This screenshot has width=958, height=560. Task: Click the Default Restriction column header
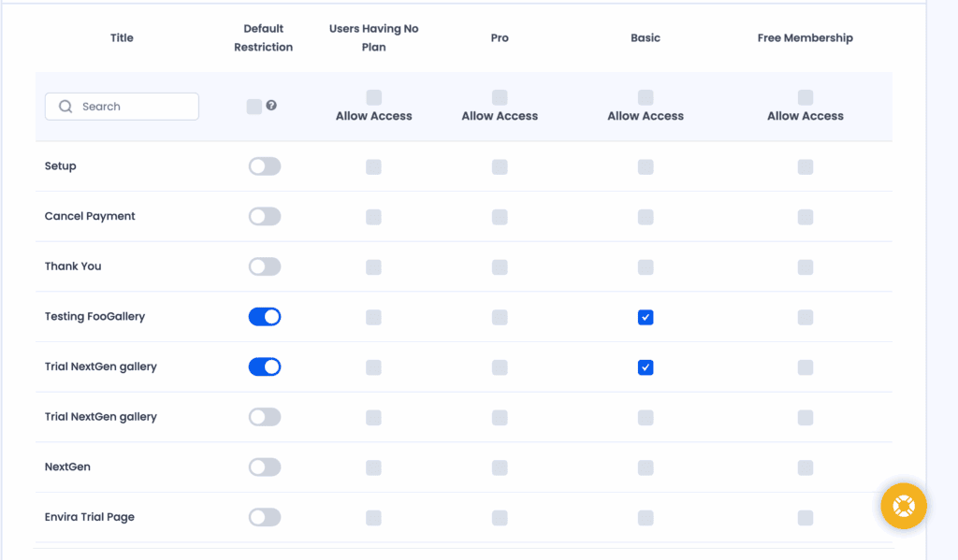[263, 37]
